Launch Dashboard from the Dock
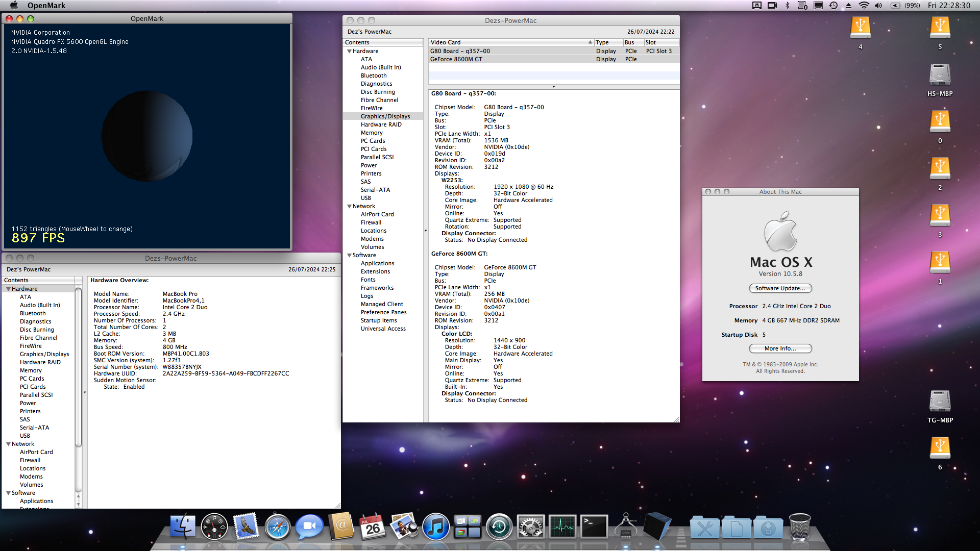This screenshot has width=980, height=551. click(x=214, y=527)
